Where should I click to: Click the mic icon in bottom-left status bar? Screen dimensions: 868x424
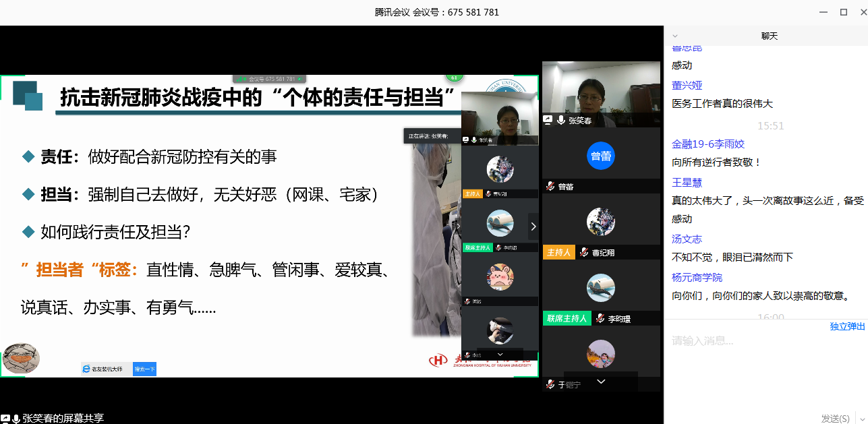[x=16, y=419]
